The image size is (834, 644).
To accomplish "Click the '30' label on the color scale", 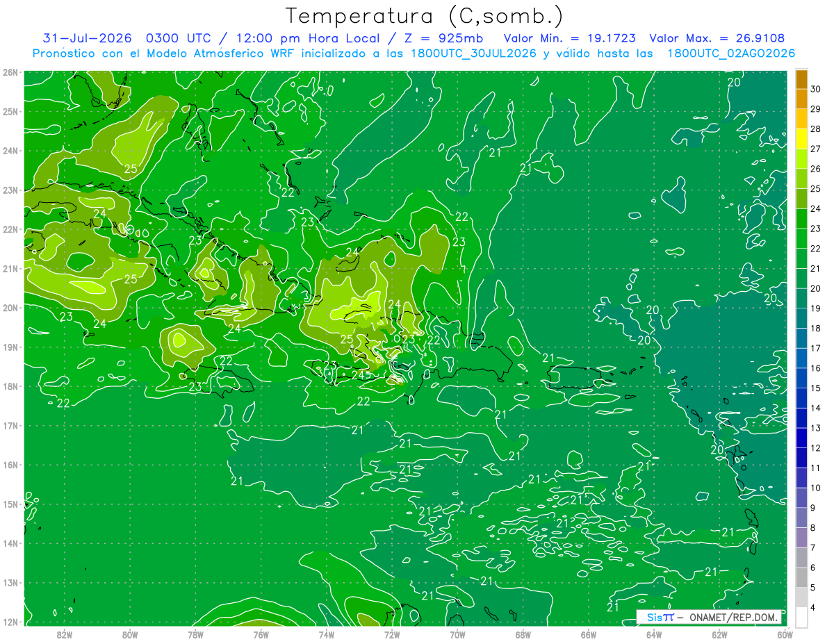I will tap(816, 89).
